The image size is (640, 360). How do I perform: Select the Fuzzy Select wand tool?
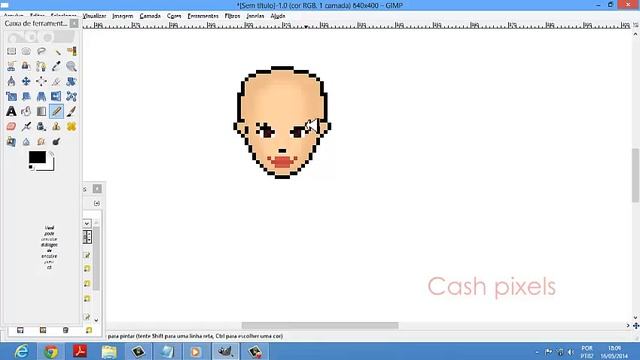[56, 51]
